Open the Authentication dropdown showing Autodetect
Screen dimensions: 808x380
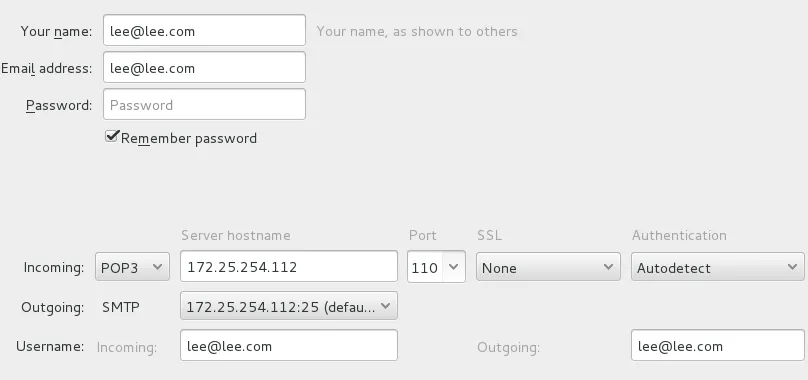click(717, 267)
